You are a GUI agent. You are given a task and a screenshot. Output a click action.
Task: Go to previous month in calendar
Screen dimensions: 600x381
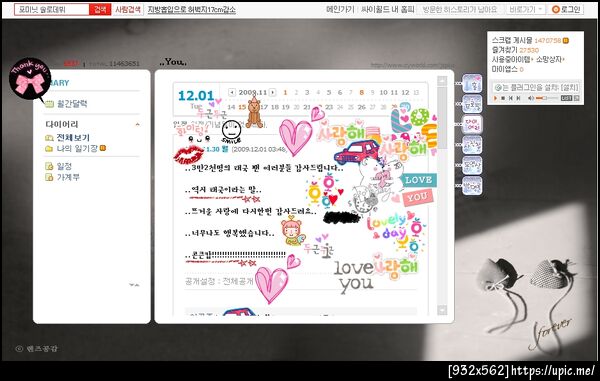(232, 92)
